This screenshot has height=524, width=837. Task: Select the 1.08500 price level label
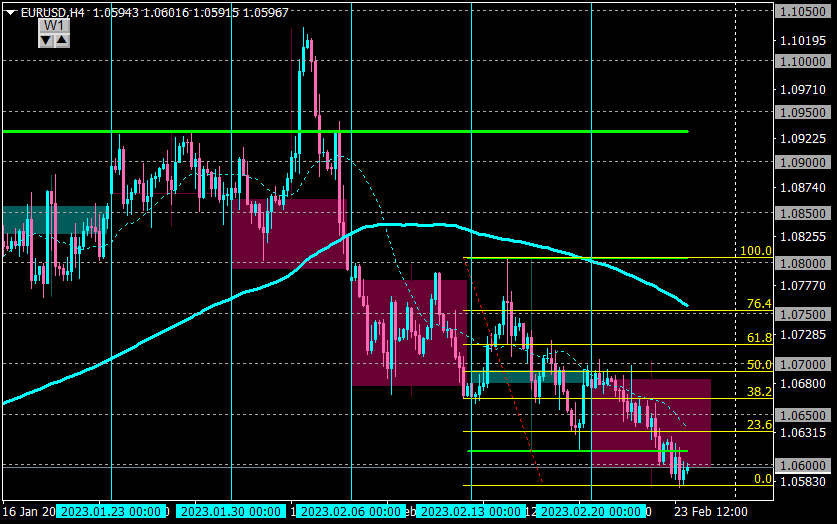[x=803, y=213]
